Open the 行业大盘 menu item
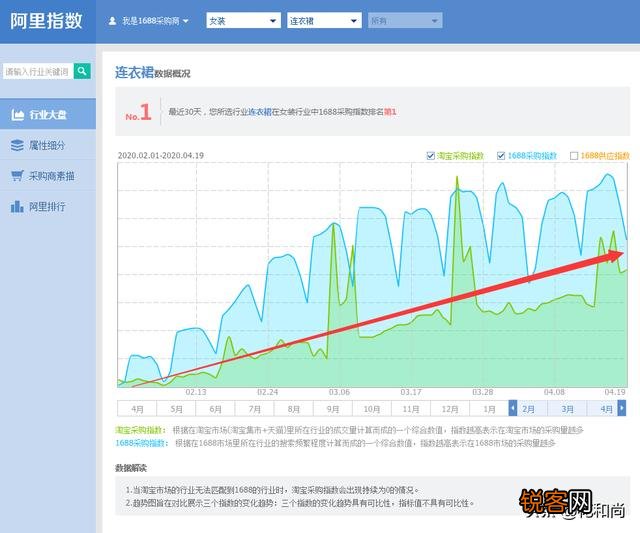This screenshot has height=533, width=640. 48,114
